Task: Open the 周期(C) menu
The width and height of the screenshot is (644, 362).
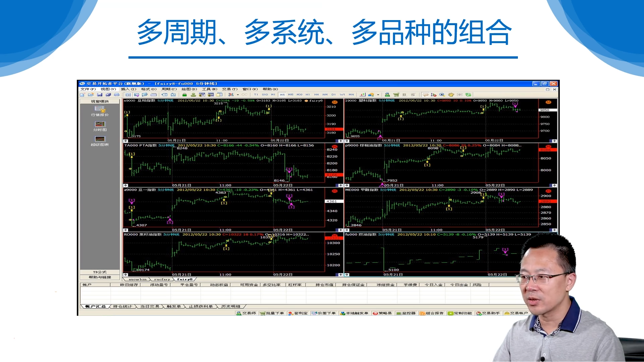Action: coord(169,89)
